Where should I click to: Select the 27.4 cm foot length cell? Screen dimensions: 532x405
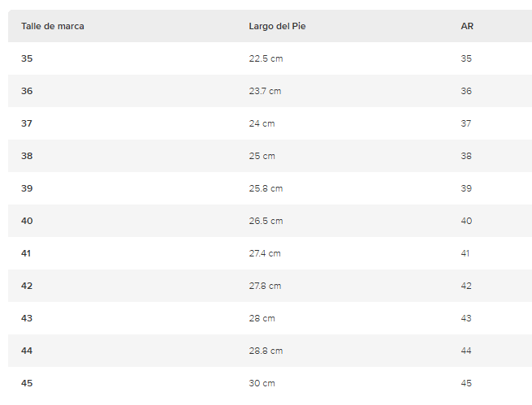[x=265, y=253]
